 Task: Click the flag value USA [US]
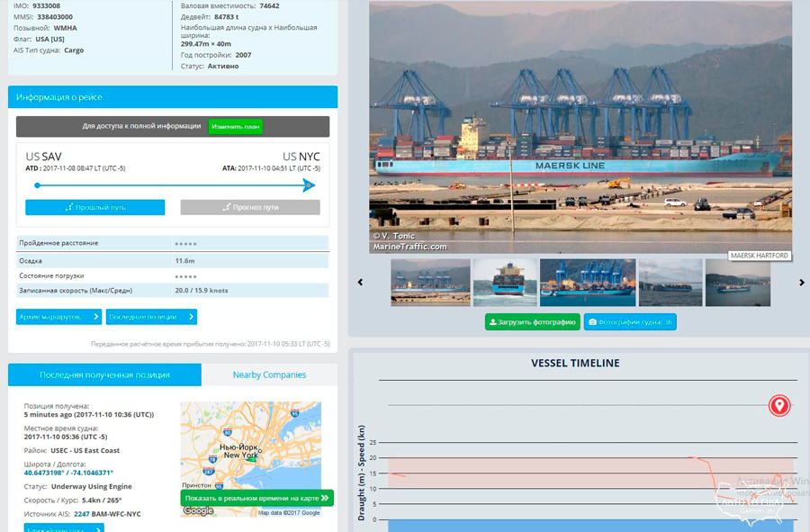point(50,39)
